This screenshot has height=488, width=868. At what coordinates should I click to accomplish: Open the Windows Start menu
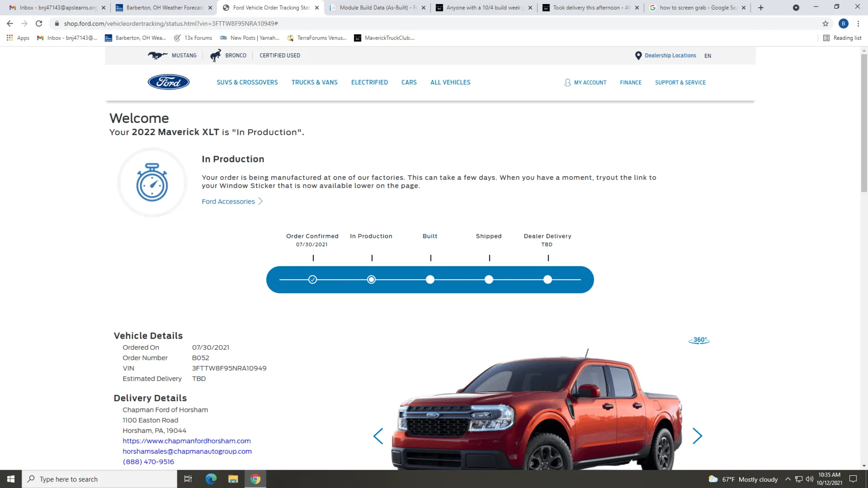pos(11,479)
